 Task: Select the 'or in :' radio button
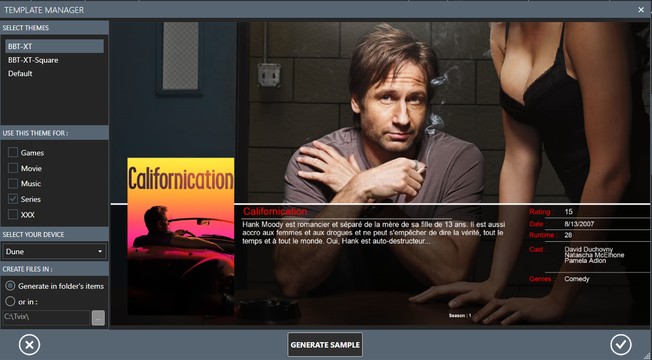point(10,301)
